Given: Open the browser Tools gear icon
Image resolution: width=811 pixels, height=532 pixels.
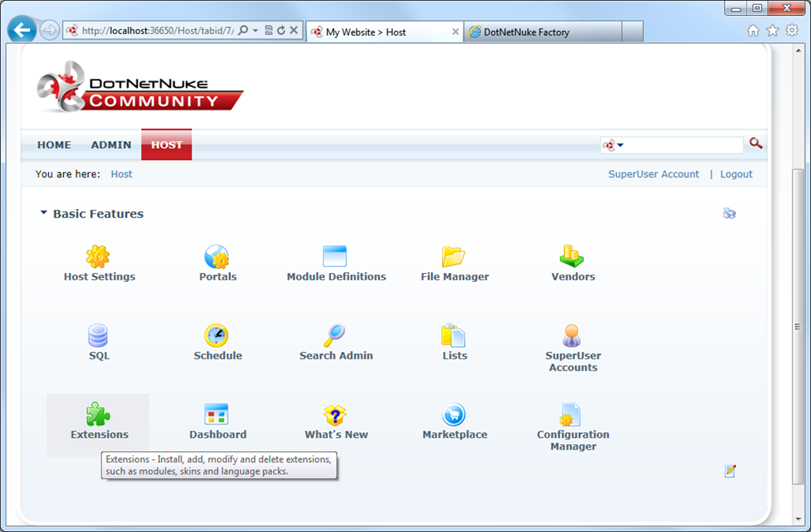Looking at the screenshot, I should point(792,31).
